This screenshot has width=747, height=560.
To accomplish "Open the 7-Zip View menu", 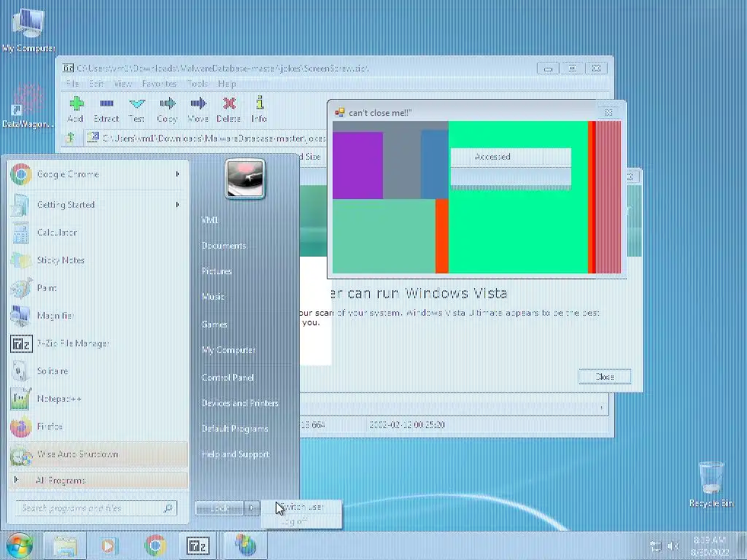I will [123, 84].
